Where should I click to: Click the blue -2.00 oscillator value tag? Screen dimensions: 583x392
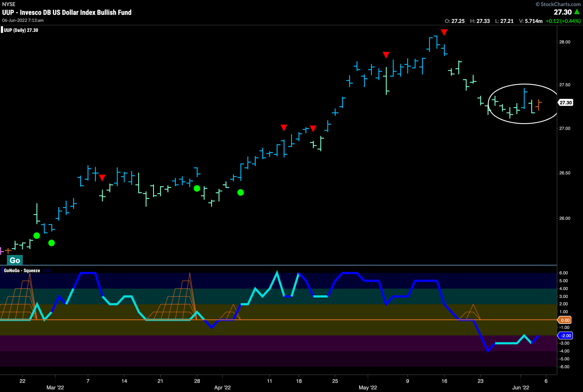tap(565, 336)
